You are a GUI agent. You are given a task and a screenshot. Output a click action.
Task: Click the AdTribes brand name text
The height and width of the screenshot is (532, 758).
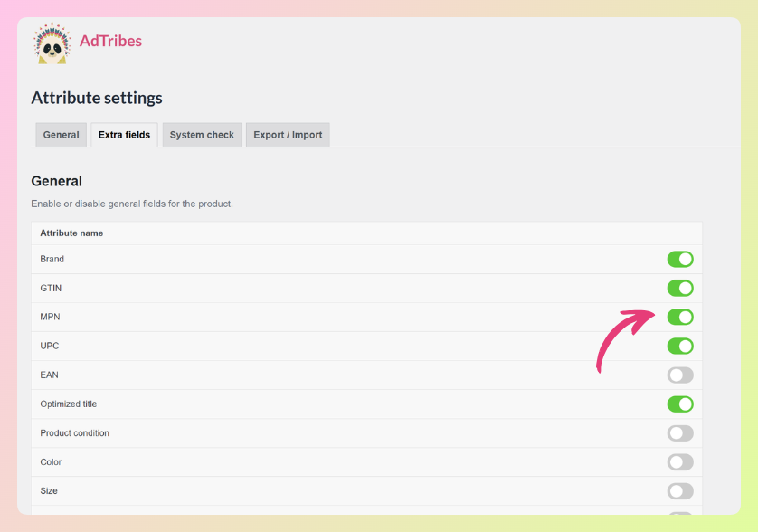click(x=110, y=41)
